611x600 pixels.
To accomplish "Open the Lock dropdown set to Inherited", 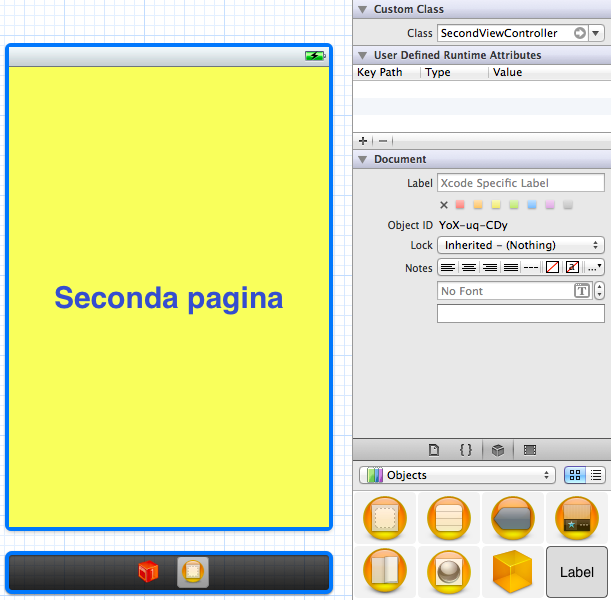I will pyautogui.click(x=520, y=245).
